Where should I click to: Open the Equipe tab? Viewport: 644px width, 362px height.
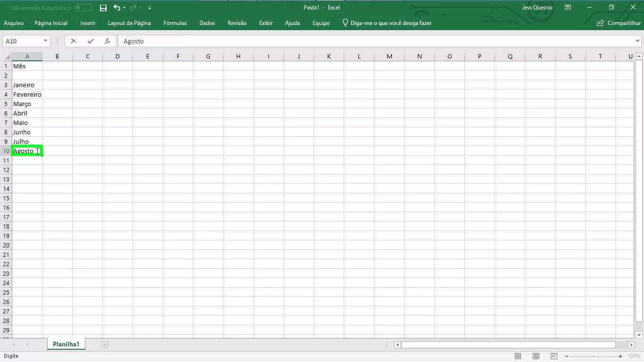pos(321,23)
